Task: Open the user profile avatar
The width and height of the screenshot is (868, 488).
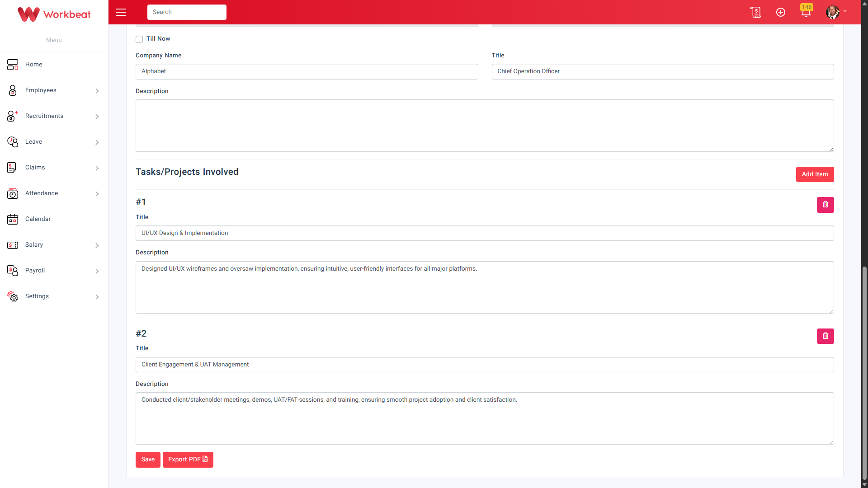Action: click(x=832, y=12)
